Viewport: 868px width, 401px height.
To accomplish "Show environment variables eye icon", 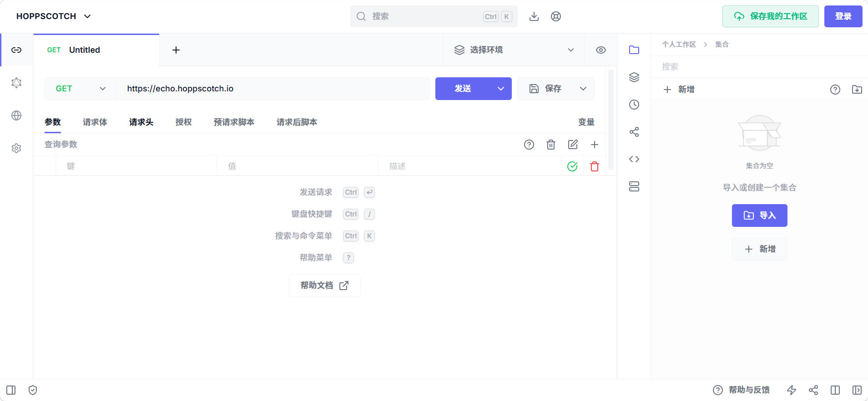I will (601, 50).
